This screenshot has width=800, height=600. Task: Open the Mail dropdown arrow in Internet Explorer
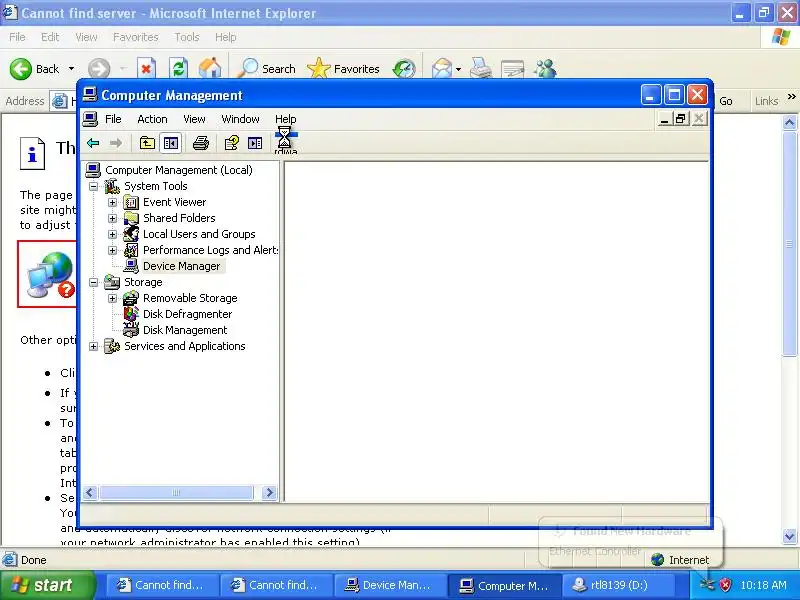point(458,69)
